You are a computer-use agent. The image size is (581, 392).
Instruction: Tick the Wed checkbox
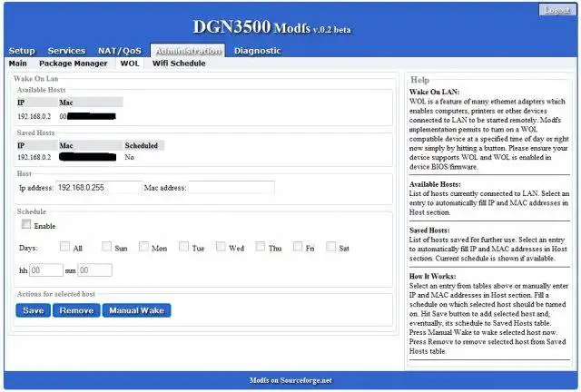coord(221,247)
